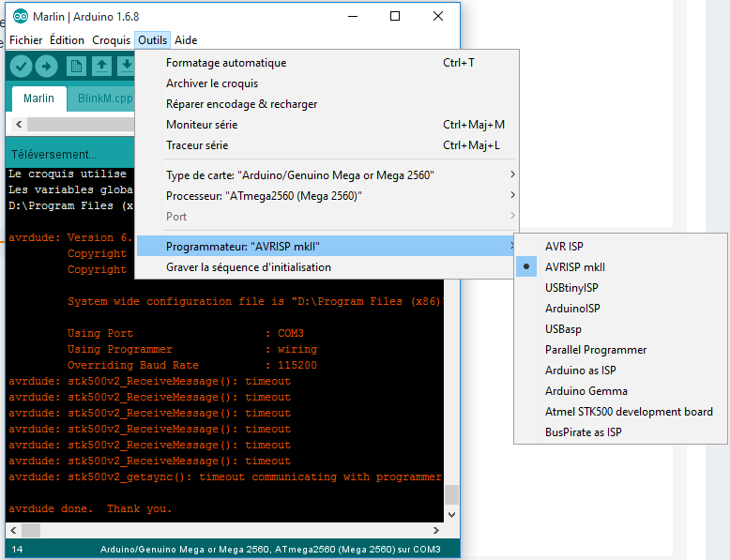Choose BusPirate as ISP programmer
Viewport: 730px width, 560px height.
pyautogui.click(x=621, y=432)
